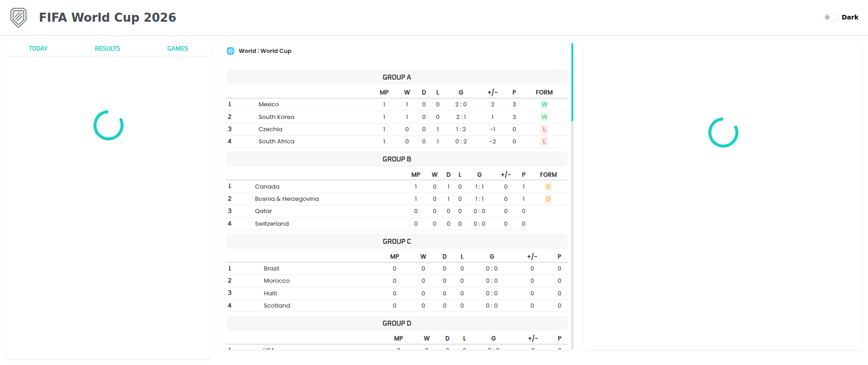The image size is (868, 365).
Task: Click the shield logo icon
Action: coord(19,18)
